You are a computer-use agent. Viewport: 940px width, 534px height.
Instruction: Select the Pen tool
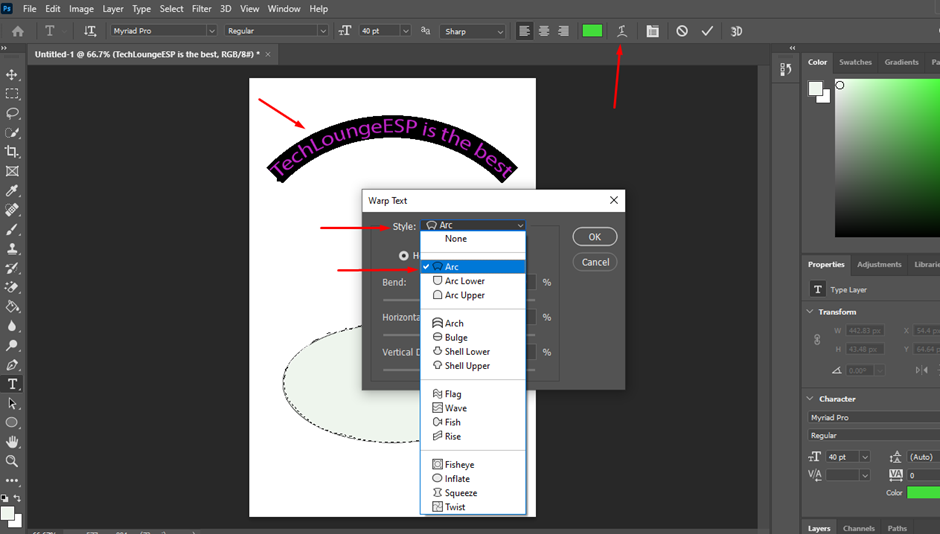tap(12, 364)
